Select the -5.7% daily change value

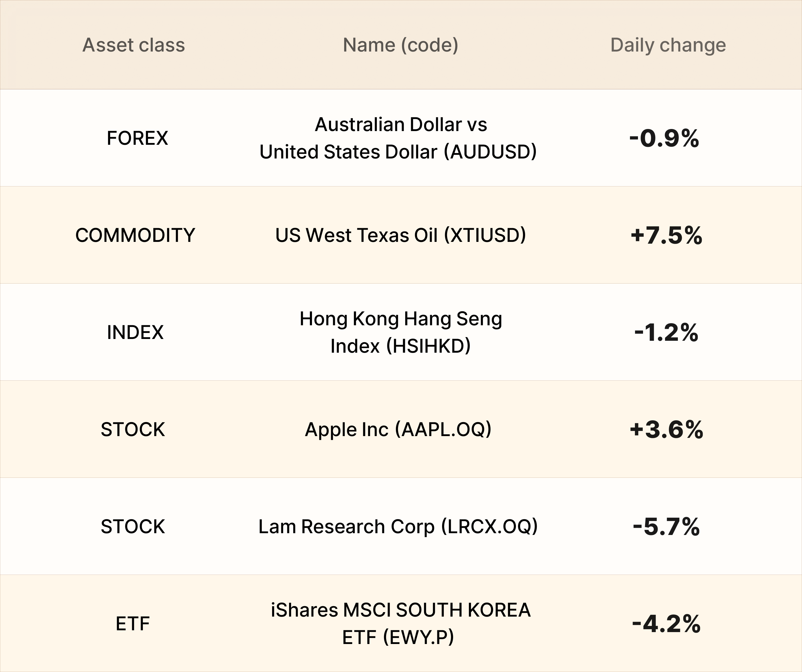pos(667,526)
